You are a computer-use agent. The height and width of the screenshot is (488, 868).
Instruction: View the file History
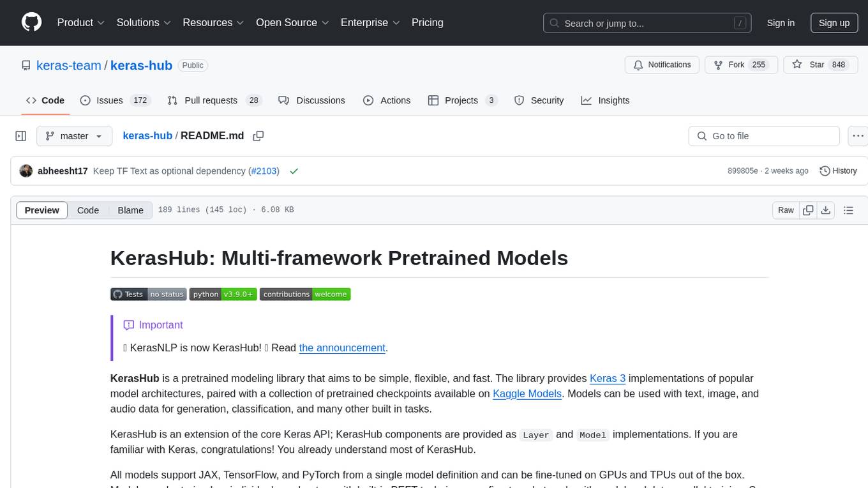(x=838, y=171)
